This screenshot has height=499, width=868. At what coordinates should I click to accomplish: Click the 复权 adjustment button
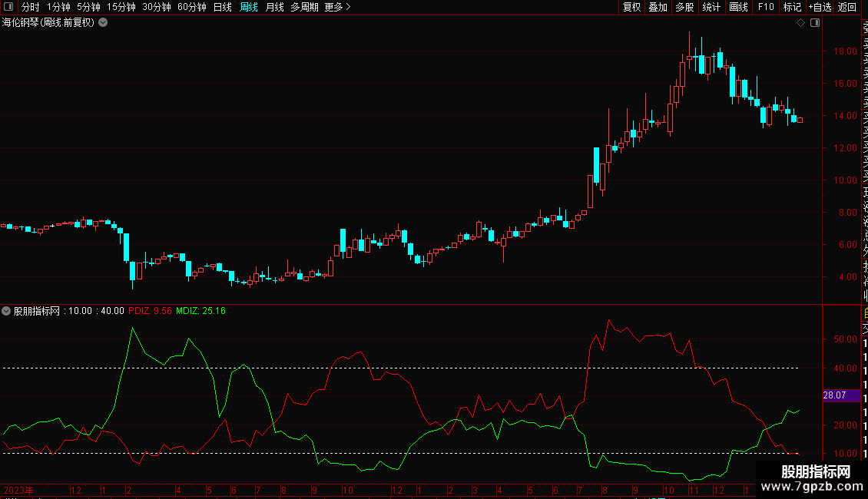[x=631, y=7]
